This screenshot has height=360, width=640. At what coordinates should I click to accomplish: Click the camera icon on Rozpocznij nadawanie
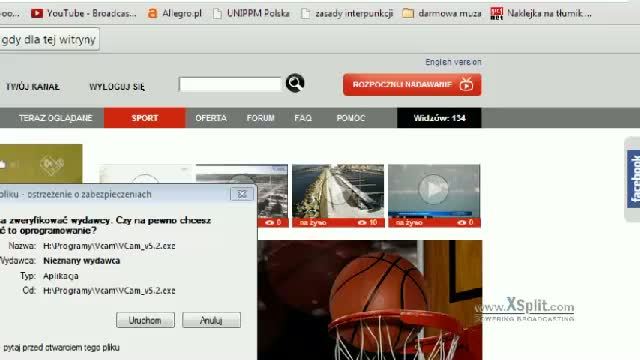[466, 84]
